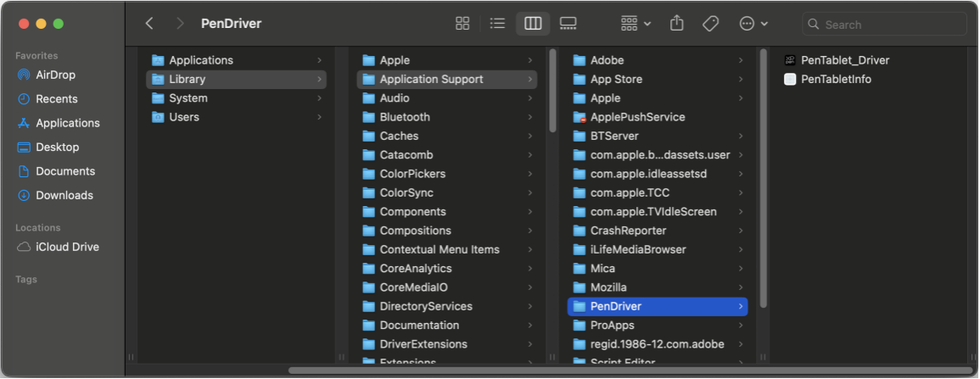Click the Share icon

676,24
